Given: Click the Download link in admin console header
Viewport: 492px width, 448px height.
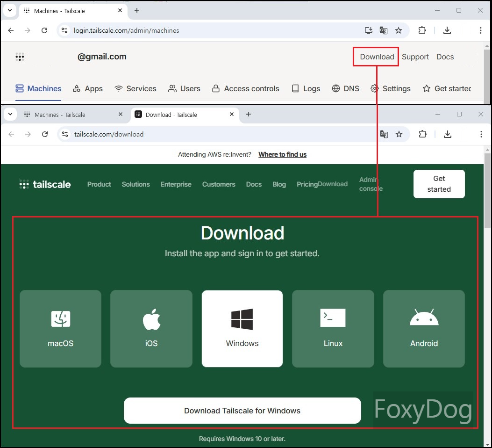Looking at the screenshot, I should coord(377,57).
